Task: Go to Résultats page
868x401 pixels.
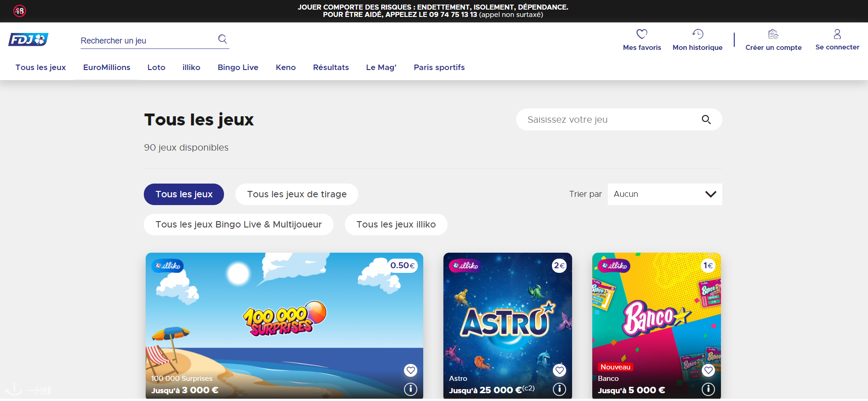Action: click(x=331, y=67)
